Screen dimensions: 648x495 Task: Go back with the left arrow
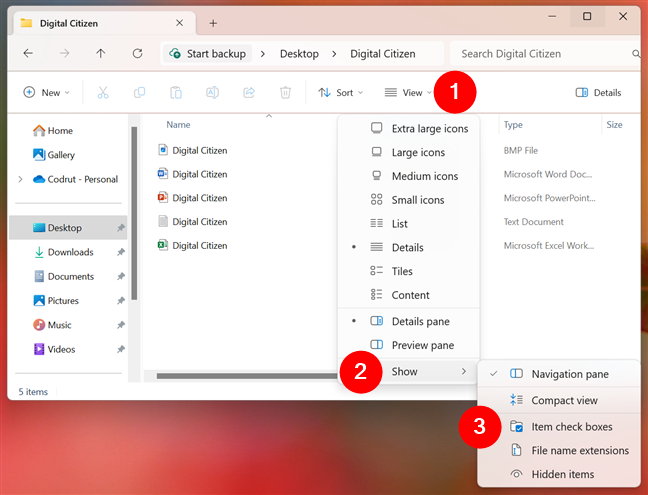click(28, 53)
